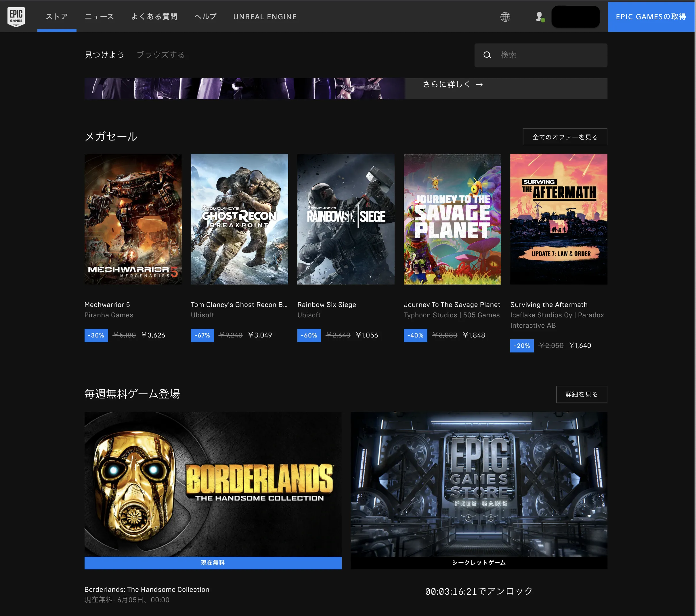Click the -20% discount badge
The width and height of the screenshot is (696, 616).
click(522, 346)
